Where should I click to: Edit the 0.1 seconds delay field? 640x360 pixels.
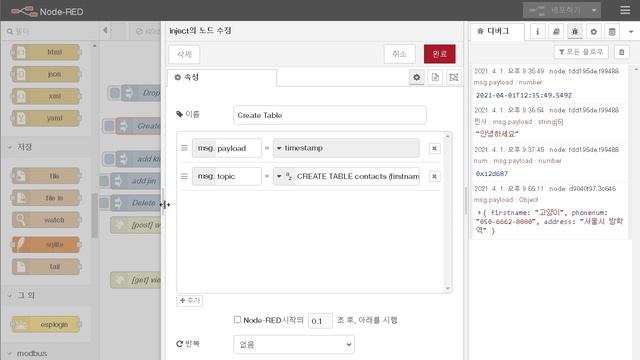[x=320, y=321]
